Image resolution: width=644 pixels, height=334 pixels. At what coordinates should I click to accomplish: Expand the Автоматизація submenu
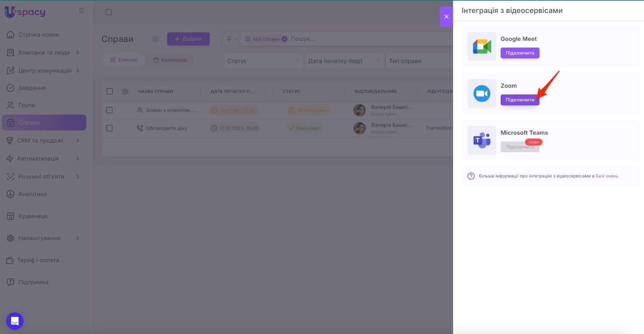tap(78, 159)
